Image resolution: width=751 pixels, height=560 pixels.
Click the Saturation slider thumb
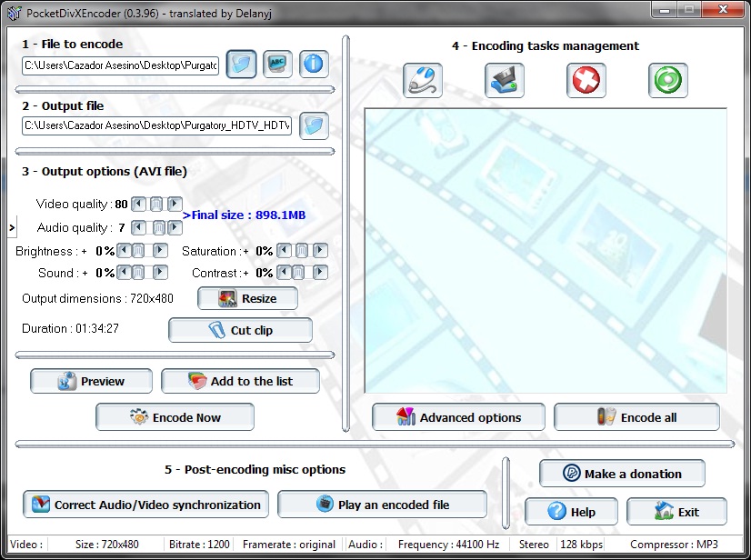coord(301,250)
